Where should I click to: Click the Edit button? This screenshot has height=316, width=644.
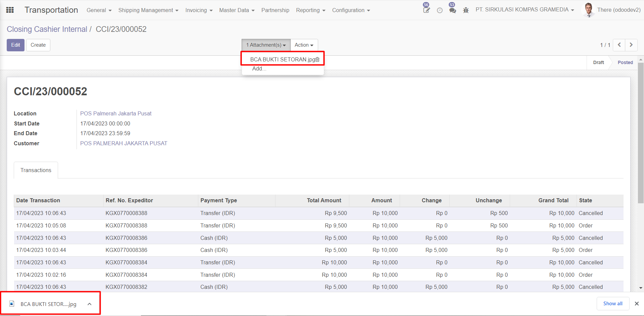(x=15, y=45)
